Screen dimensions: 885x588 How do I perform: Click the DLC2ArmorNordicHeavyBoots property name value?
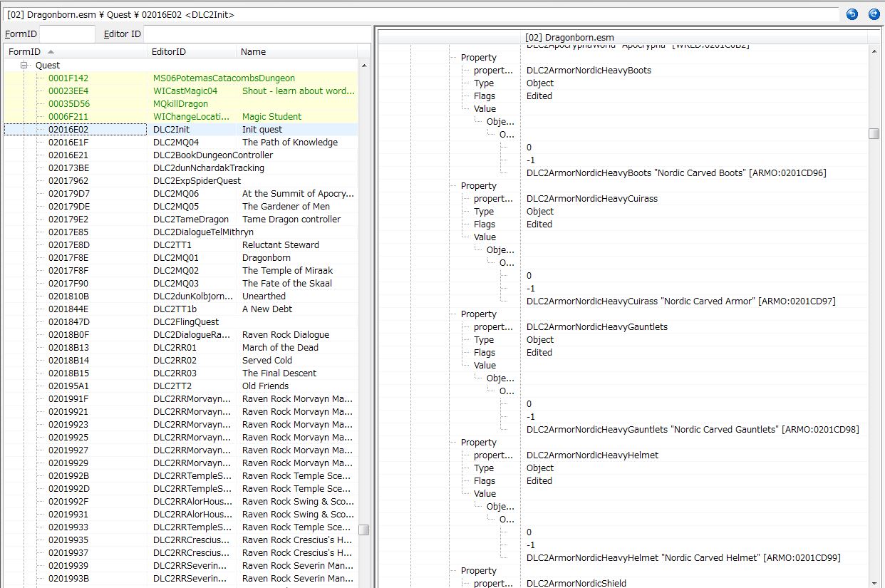[x=589, y=71]
